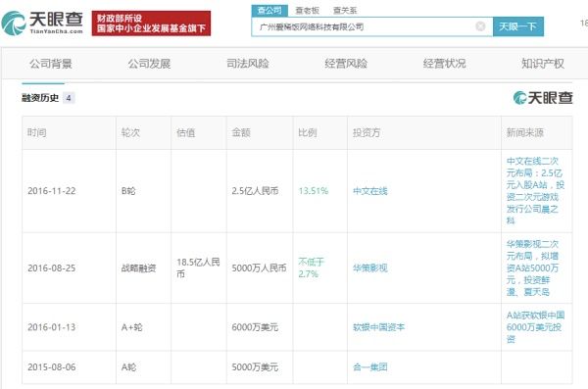
Task: Open investor link 中文在线
Action: pos(370,191)
